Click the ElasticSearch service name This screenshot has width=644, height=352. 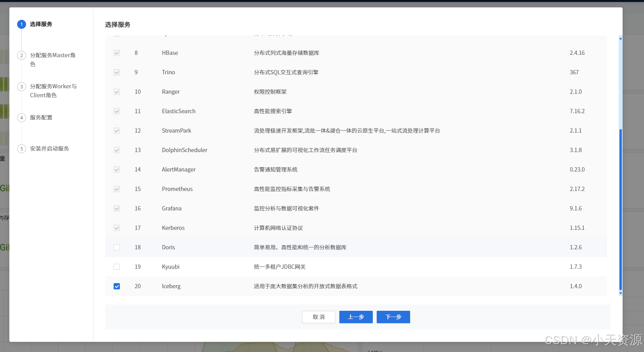point(179,111)
